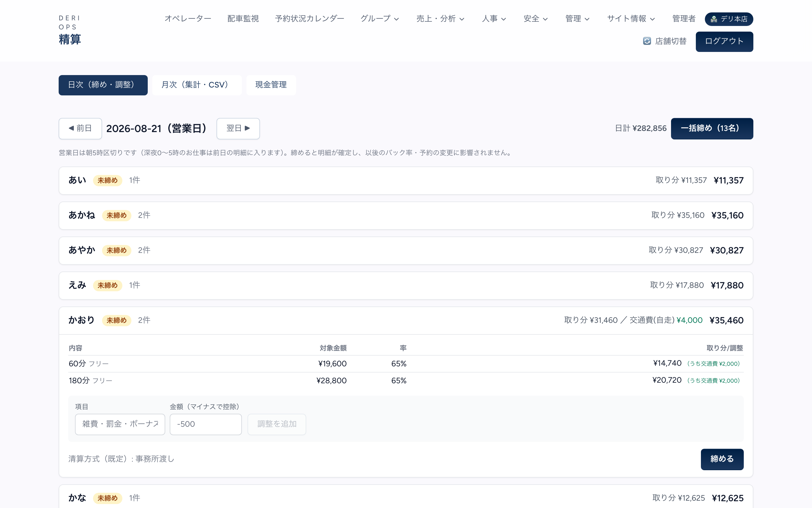This screenshot has width=812, height=508.
Task: Click the 店舗切替 link
Action: 664,41
